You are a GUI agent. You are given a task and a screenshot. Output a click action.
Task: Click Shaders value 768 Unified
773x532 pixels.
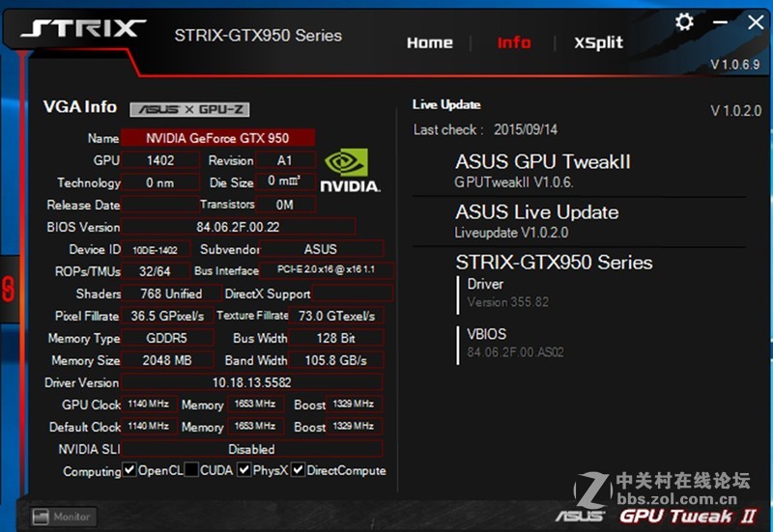tap(171, 294)
